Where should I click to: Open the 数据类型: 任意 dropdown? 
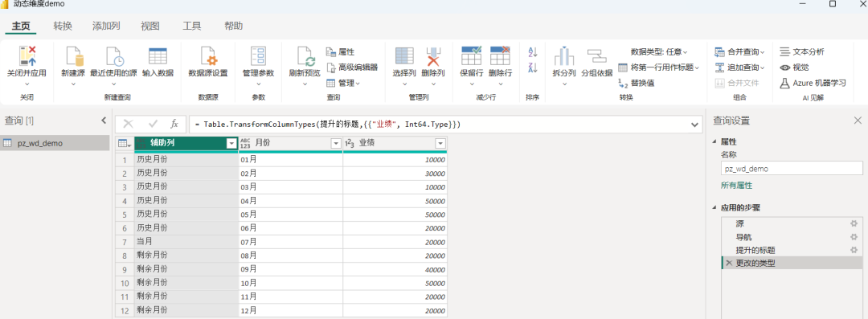tap(659, 52)
